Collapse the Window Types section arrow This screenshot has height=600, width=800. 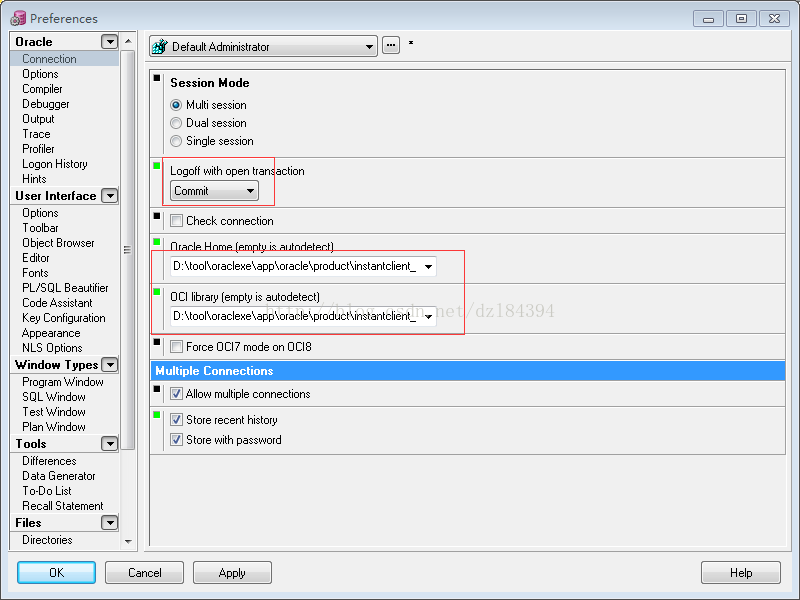click(x=110, y=365)
